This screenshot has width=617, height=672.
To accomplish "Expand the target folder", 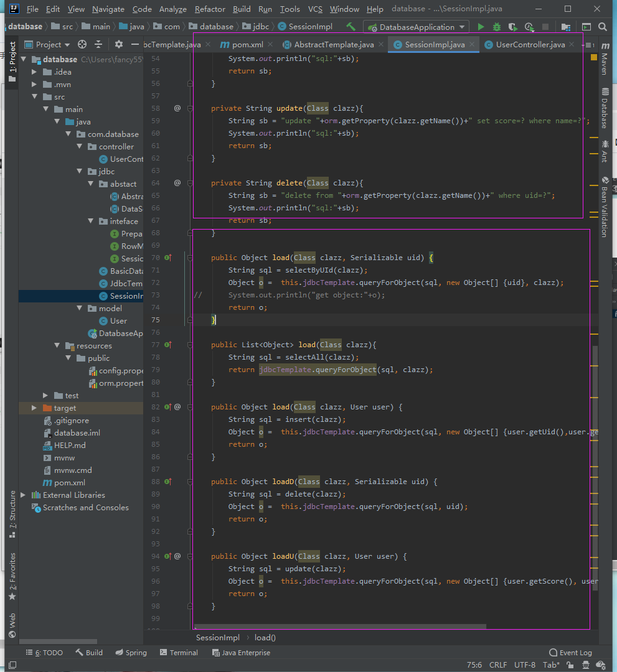I will 34,408.
